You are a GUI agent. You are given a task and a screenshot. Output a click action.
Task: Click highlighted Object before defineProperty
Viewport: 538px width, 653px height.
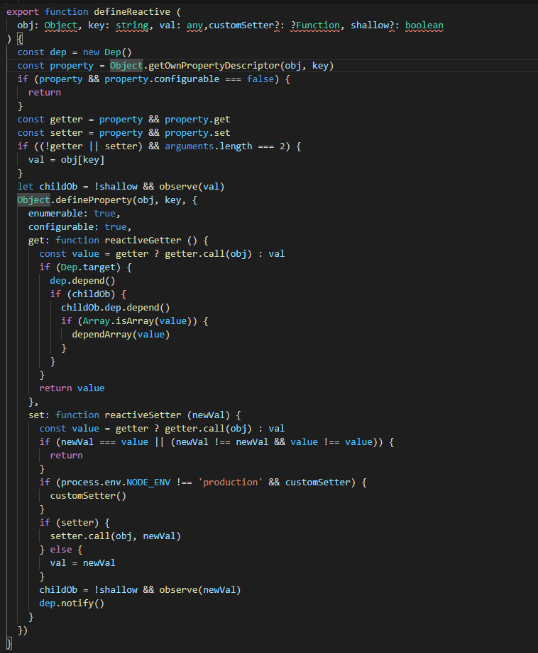pos(34,200)
